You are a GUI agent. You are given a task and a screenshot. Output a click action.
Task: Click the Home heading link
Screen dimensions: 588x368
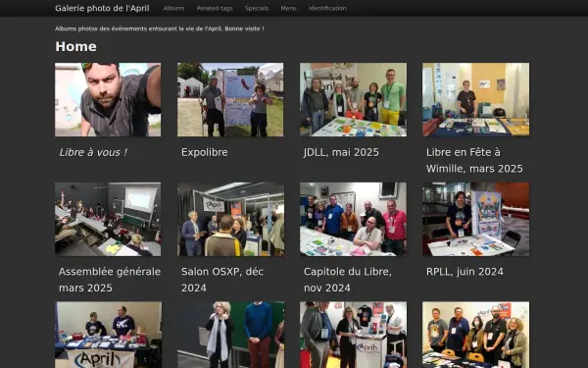coord(75,46)
